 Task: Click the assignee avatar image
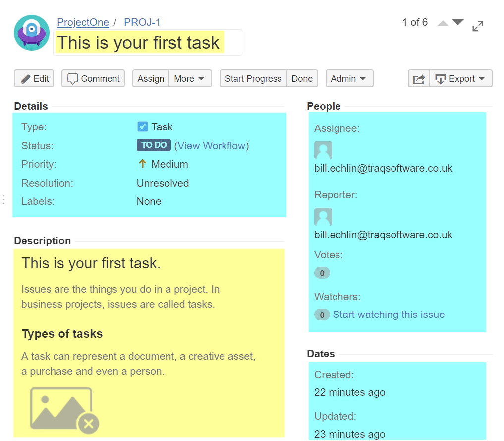coord(323,150)
